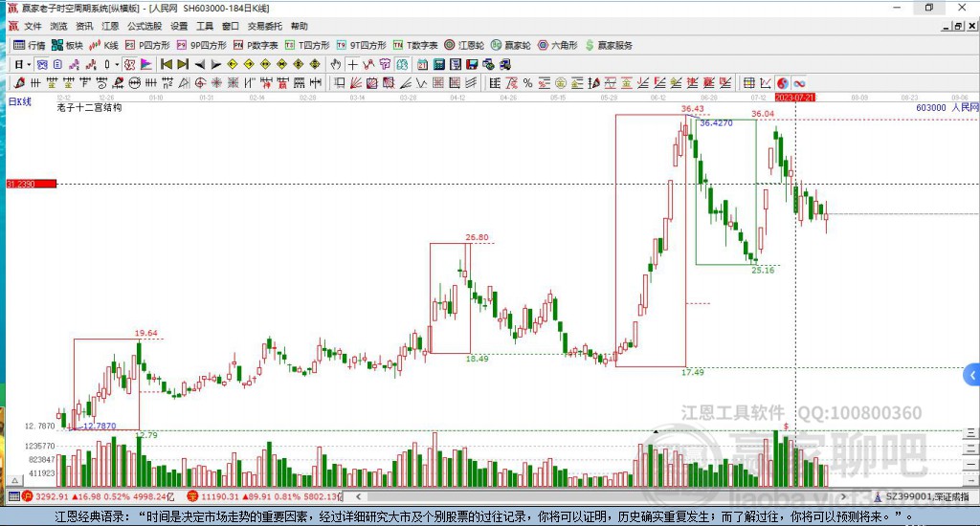Click the calendar 21 icon
Viewport: 980px width, 526px height.
(x=422, y=64)
